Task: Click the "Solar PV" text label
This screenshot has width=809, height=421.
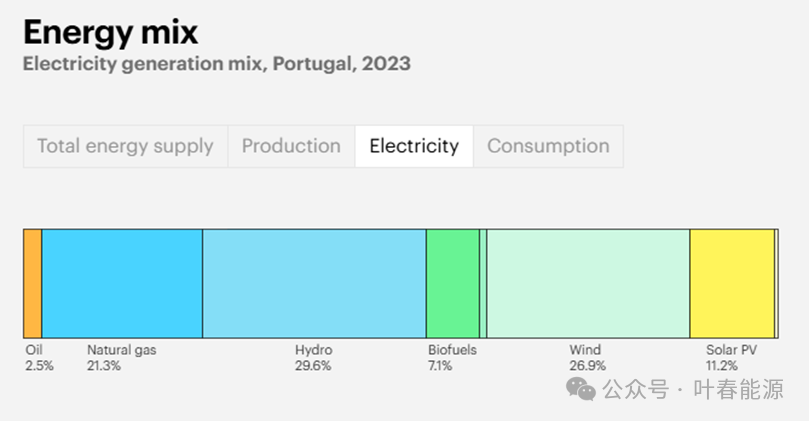Action: click(731, 350)
